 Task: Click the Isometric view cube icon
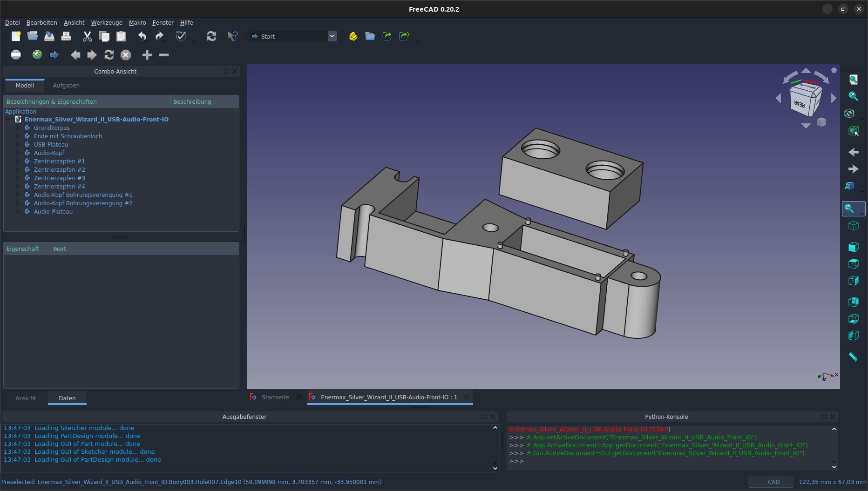pos(853,226)
